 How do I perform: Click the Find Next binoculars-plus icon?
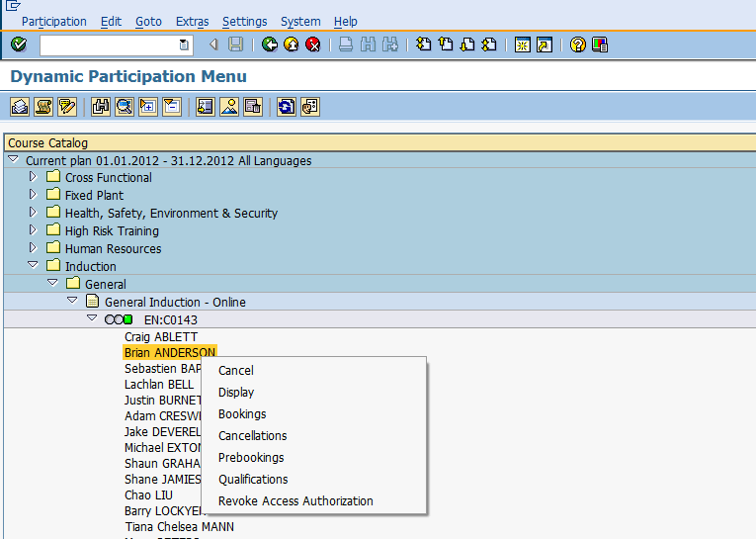390,45
